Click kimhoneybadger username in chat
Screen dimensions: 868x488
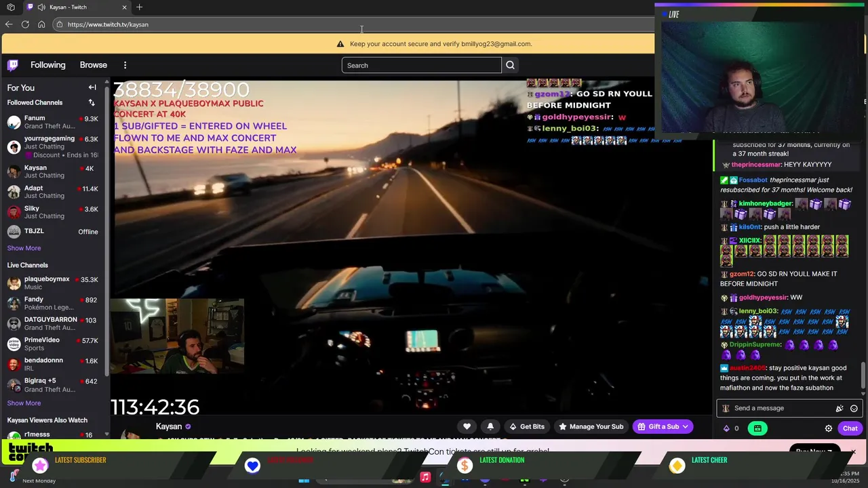tap(766, 203)
